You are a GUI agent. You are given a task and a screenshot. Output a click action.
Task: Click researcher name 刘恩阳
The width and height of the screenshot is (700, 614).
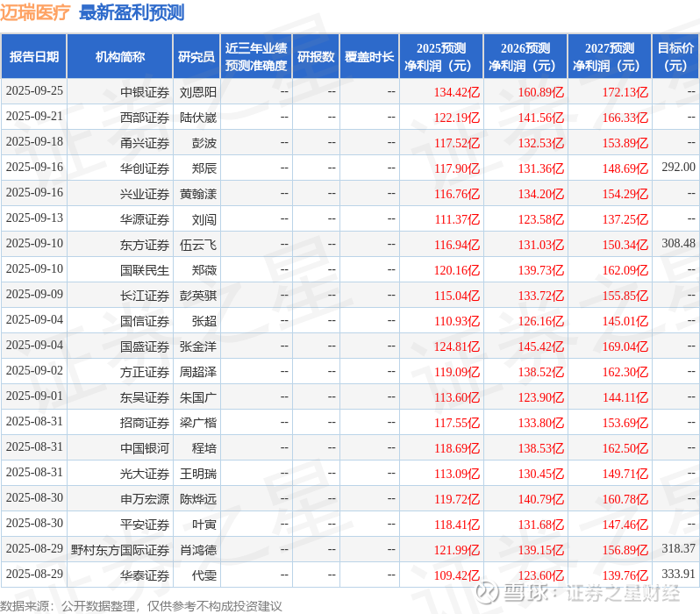pyautogui.click(x=198, y=92)
